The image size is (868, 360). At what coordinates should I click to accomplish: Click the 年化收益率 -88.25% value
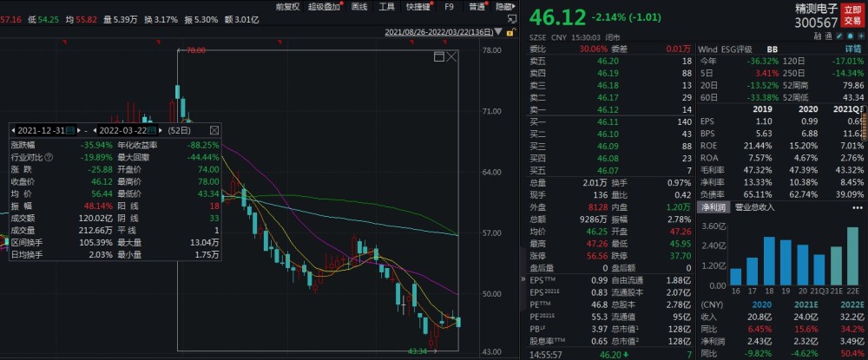[203, 145]
